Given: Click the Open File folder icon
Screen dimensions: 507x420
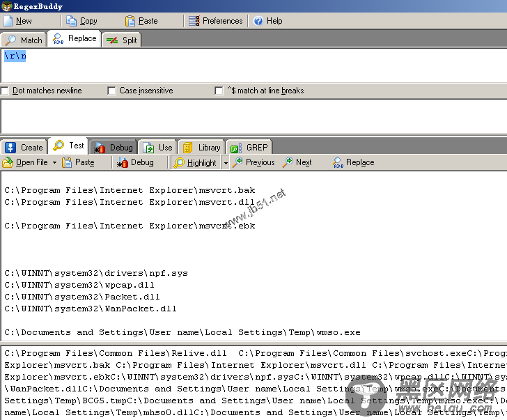Looking at the screenshot, I should coord(8,162).
